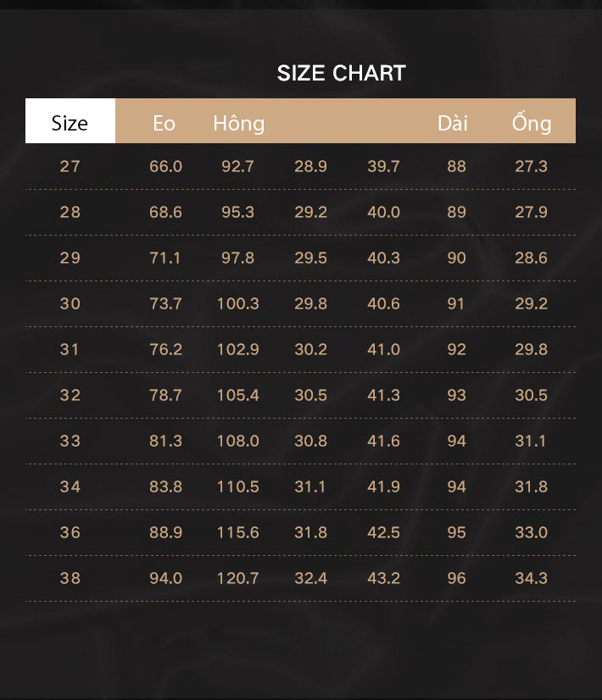
Task: Select the Dài column header
Action: coord(453,123)
